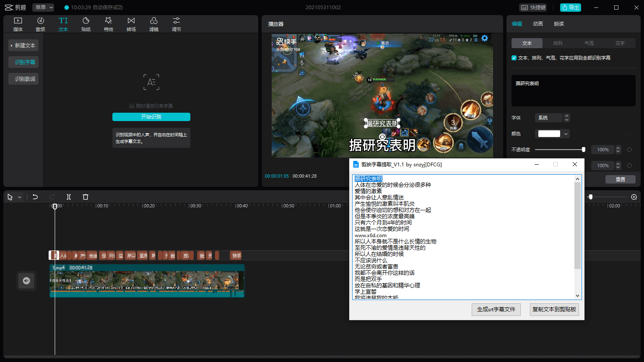Adjust the 不透明度 opacity slider

tap(584, 149)
